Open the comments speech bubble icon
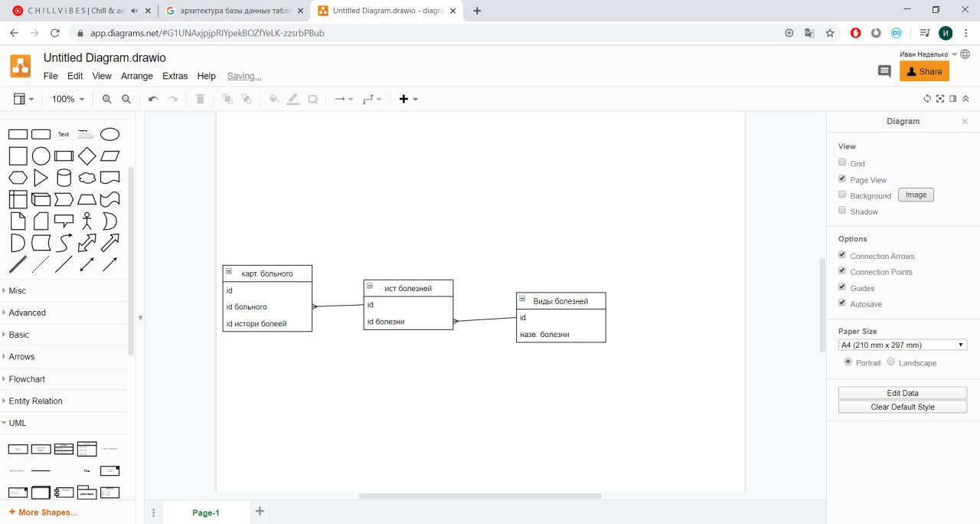980x524 pixels. (884, 71)
